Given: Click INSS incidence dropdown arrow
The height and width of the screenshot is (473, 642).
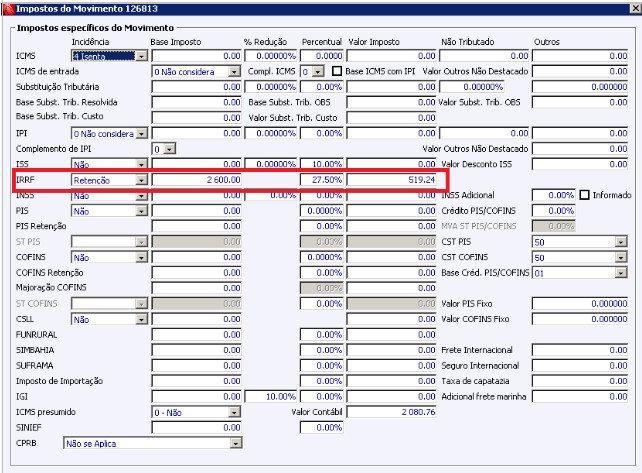Looking at the screenshot, I should 142,196.
